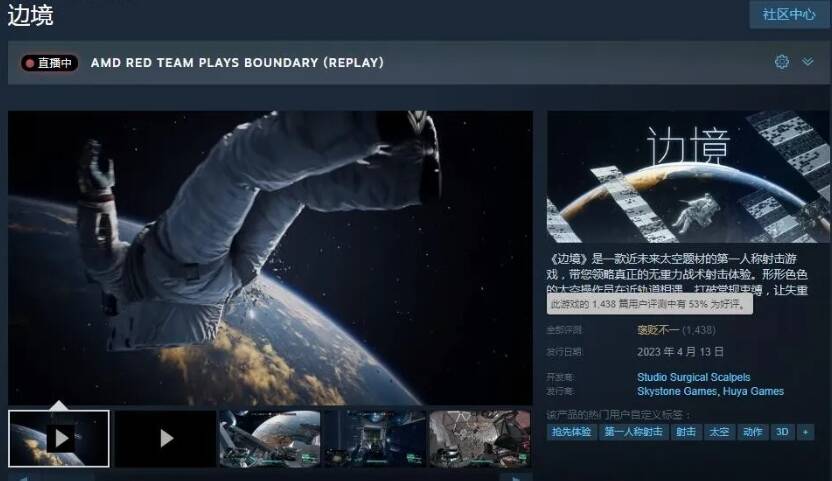Select the third screenshot thumbnail
This screenshot has width=832, height=481.
coord(270,438)
